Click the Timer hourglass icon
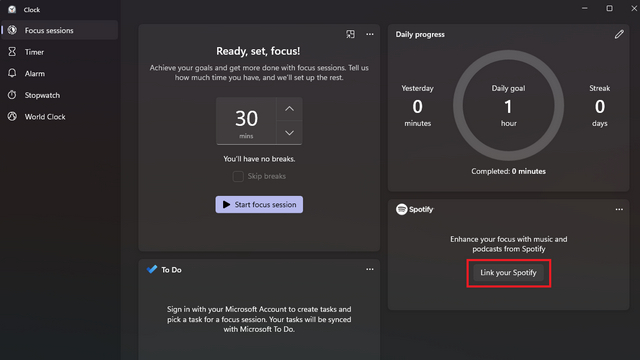The height and width of the screenshot is (360, 640). [x=12, y=52]
